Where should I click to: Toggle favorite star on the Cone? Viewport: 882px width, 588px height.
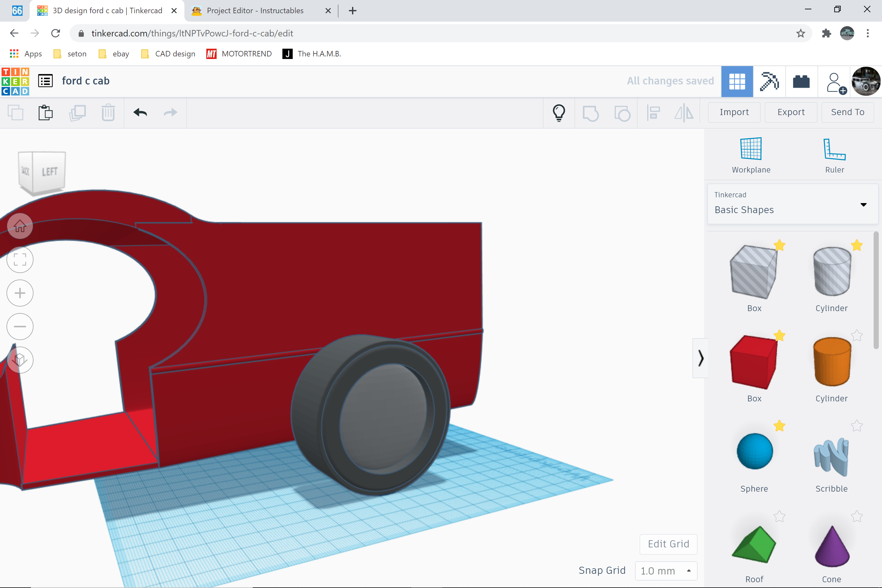pos(857,516)
